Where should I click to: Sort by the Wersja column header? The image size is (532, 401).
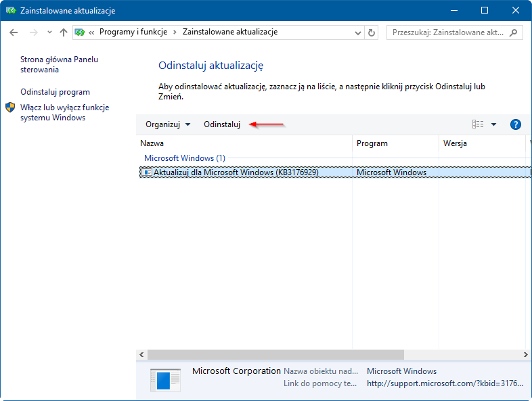[x=482, y=143]
